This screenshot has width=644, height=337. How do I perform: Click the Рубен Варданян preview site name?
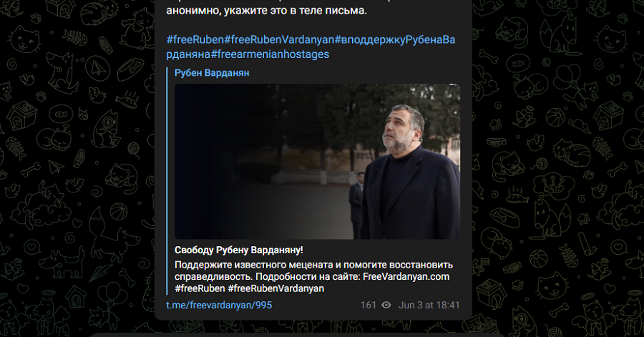[212, 73]
